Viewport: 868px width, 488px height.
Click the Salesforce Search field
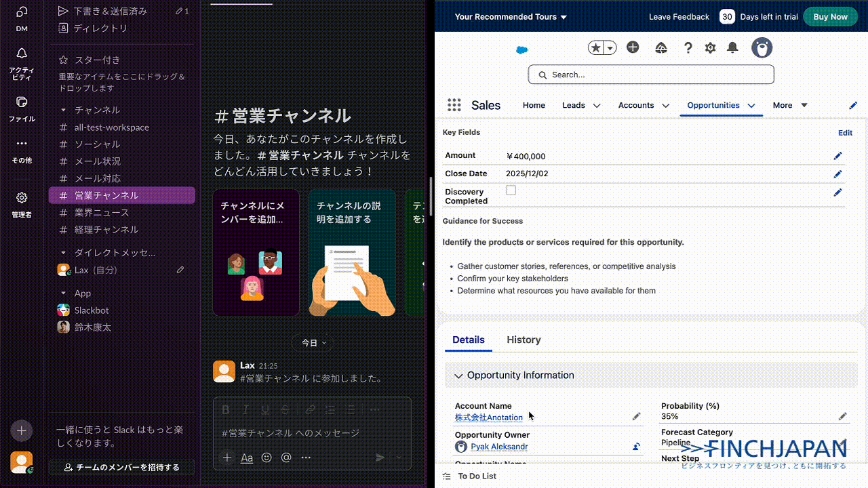(x=651, y=75)
